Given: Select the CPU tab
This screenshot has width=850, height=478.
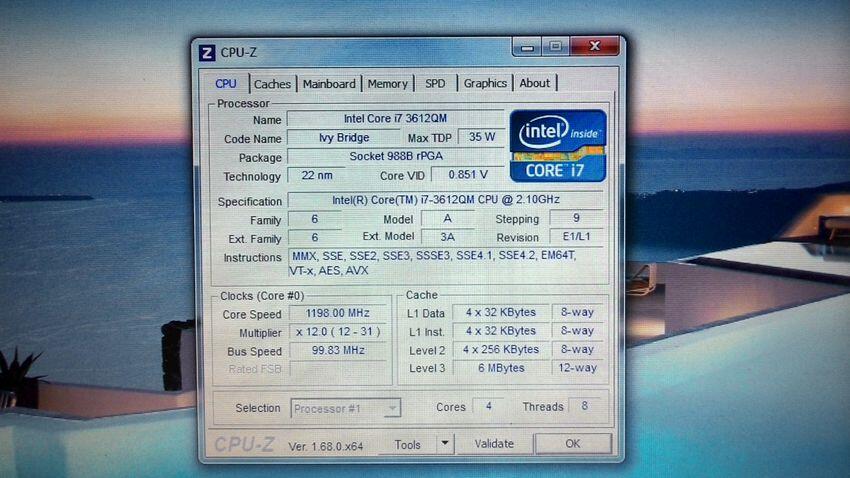Looking at the screenshot, I should [x=226, y=83].
